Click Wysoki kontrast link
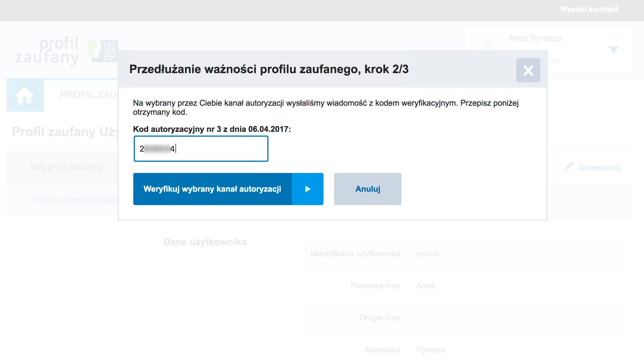 click(x=589, y=9)
